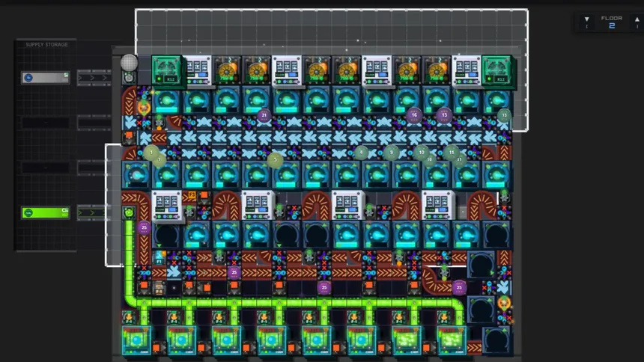Open the leftmost white control console in top row

click(x=197, y=70)
